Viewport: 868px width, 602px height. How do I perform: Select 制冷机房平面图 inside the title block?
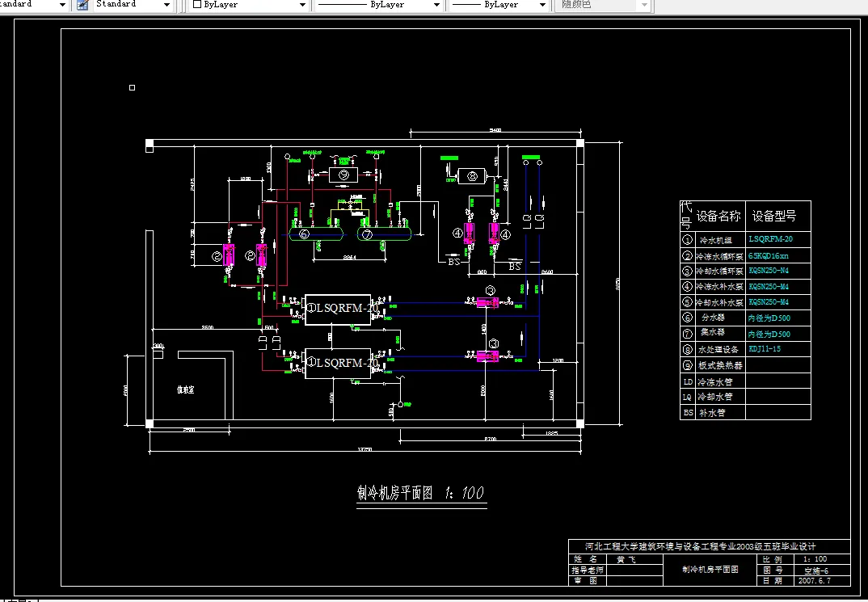(x=710, y=570)
